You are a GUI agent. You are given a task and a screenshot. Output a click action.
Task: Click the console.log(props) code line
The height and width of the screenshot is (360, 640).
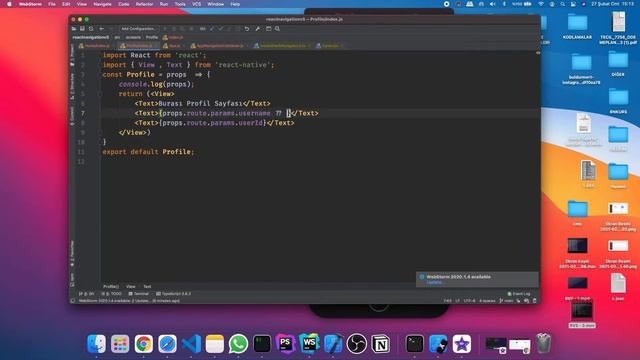tap(156, 84)
